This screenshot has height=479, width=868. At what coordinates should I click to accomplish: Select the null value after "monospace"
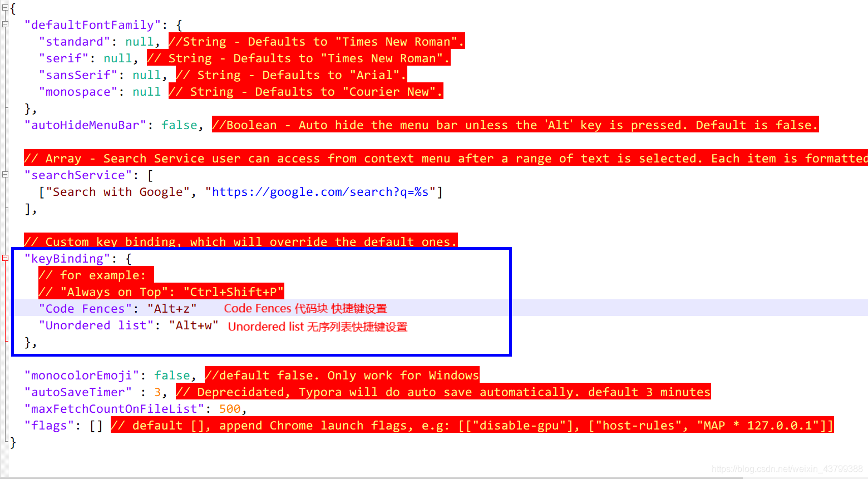click(x=147, y=92)
